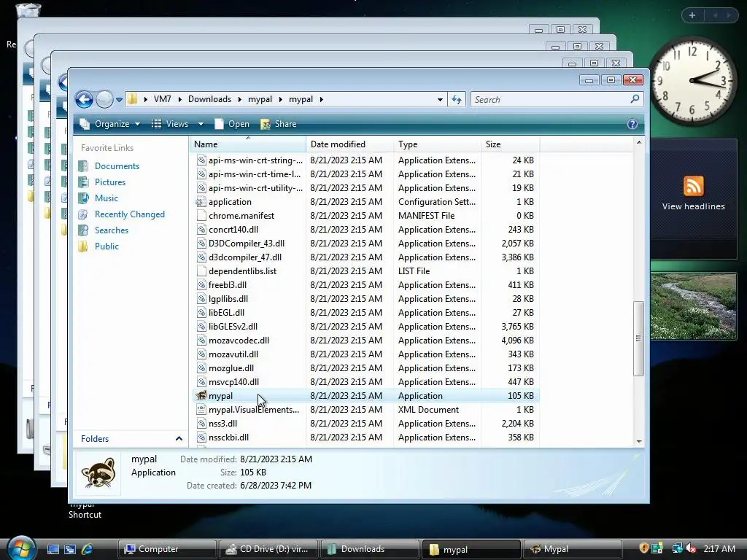Open the selected file with Open
The width and height of the screenshot is (747, 560).
click(x=232, y=124)
